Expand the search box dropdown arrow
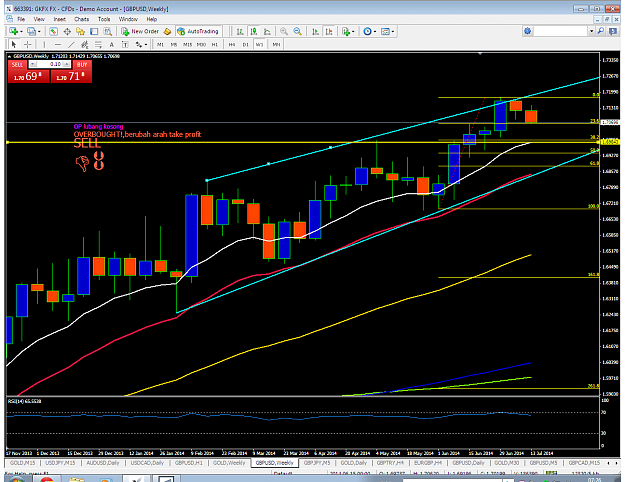Screen dimensions: 625x482 pyautogui.click(x=592, y=31)
